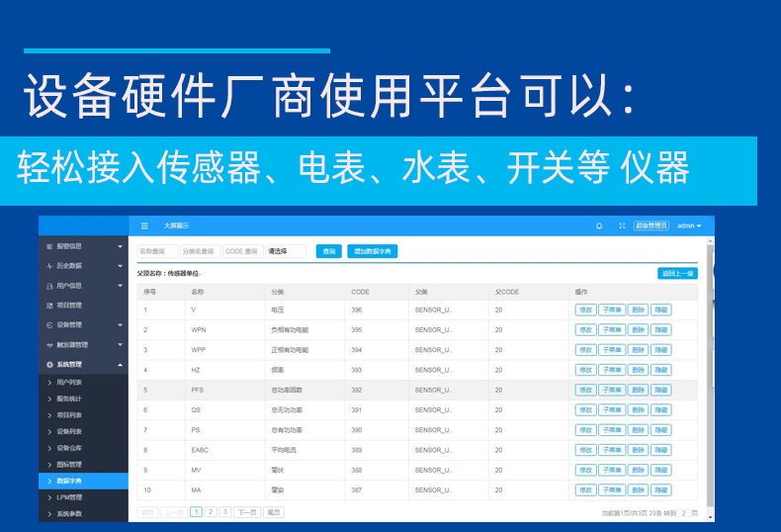781x532 pixels.
Task: Click the 触发器管理 sidebar icon
Action: 49,345
